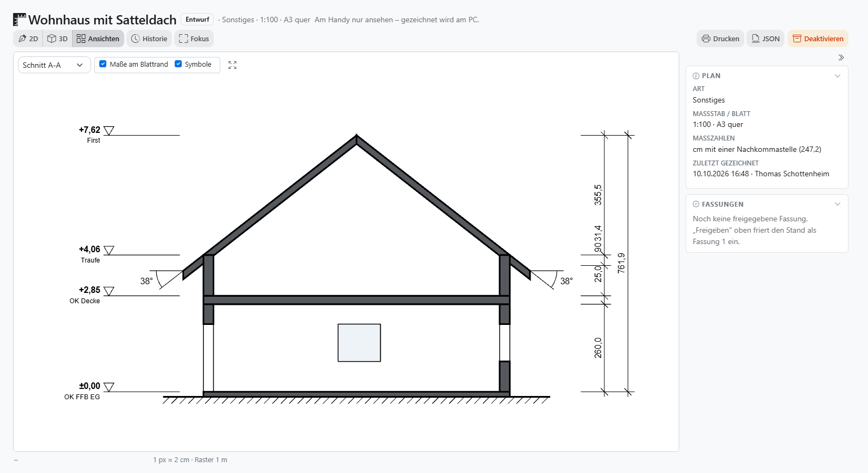This screenshot has height=473, width=868.
Task: Click the 260,0 dimension value
Action: (598, 348)
